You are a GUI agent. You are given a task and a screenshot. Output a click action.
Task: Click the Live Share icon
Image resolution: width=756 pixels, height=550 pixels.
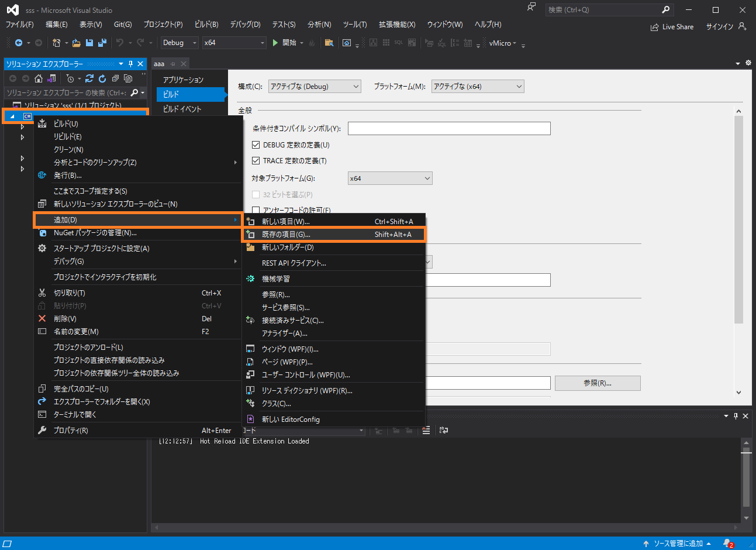(654, 27)
